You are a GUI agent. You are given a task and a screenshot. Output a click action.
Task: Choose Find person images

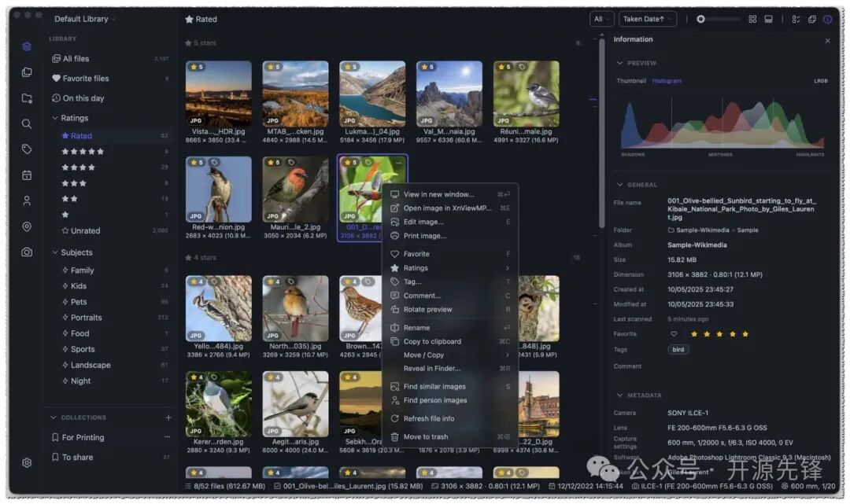450,400
